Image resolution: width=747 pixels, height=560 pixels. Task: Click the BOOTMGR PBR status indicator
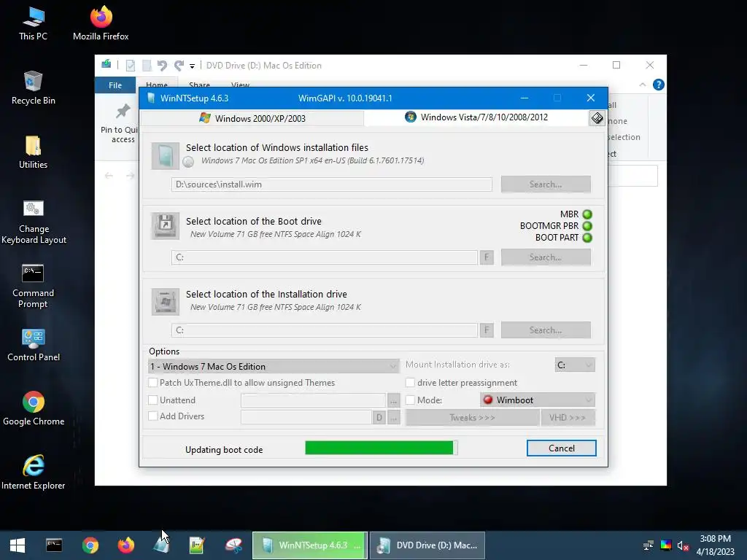pyautogui.click(x=587, y=226)
